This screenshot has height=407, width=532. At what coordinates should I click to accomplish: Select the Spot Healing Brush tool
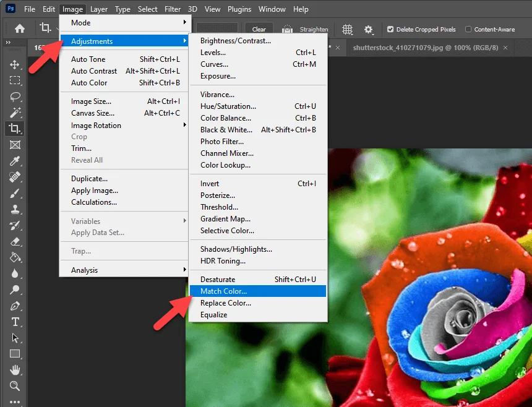tap(15, 177)
